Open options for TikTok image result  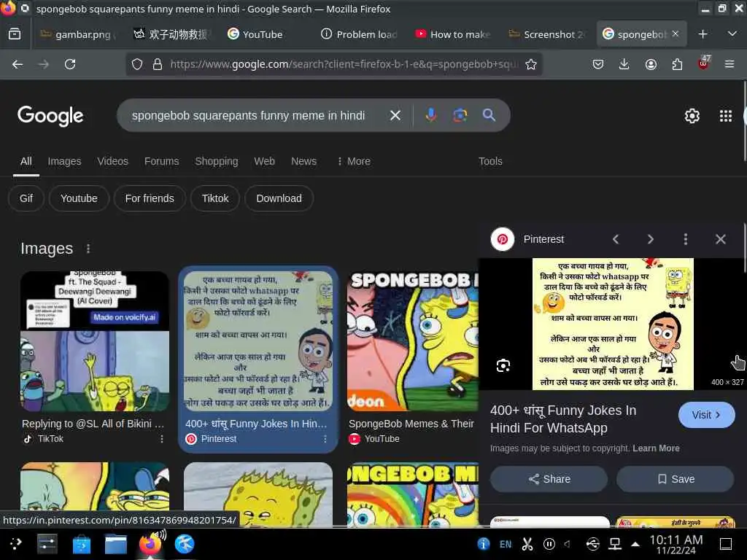pos(161,439)
